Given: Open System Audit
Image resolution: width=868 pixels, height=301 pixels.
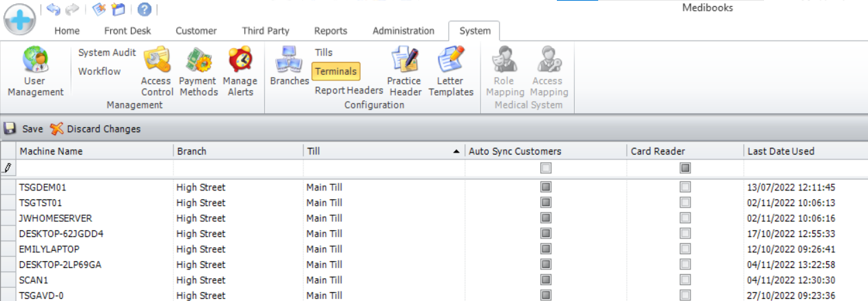Looking at the screenshot, I should point(107,53).
